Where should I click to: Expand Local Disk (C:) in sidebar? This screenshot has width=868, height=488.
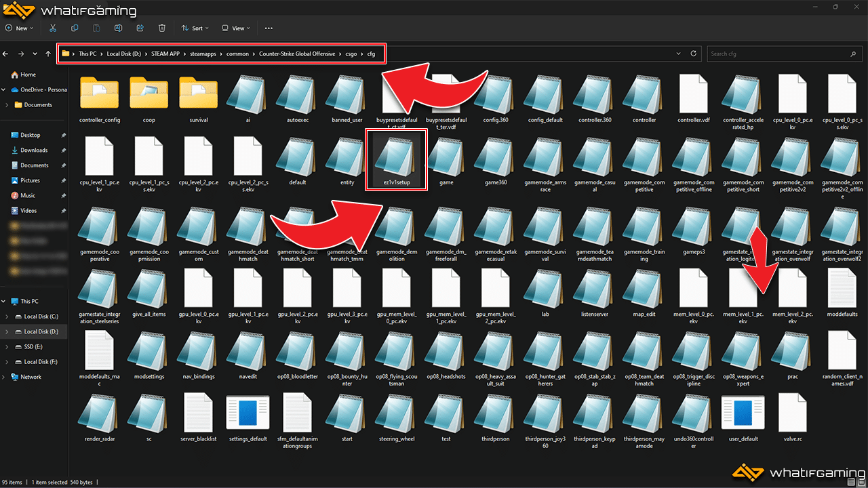click(x=7, y=317)
